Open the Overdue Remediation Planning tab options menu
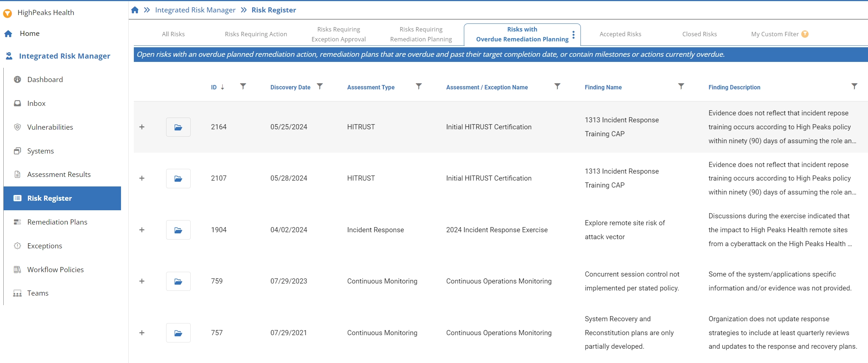The height and width of the screenshot is (363, 868). point(574,35)
